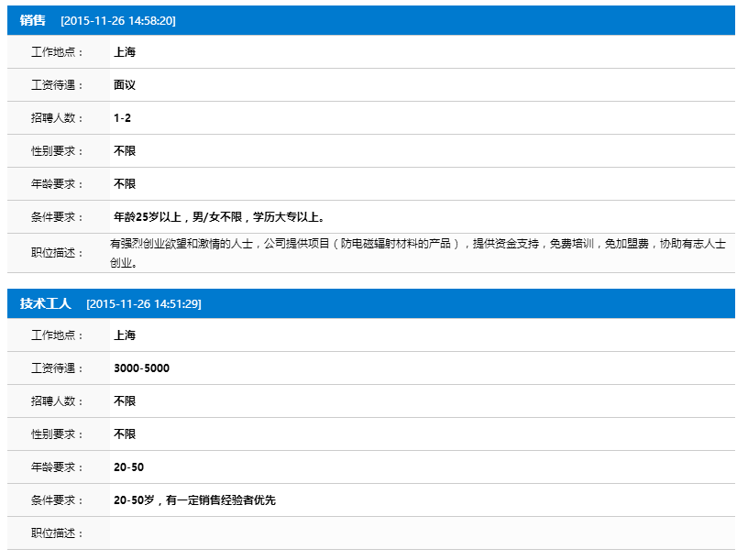Click the 20-50岁 sales experience condition text
Screen dimensions: 748x560
pos(194,500)
